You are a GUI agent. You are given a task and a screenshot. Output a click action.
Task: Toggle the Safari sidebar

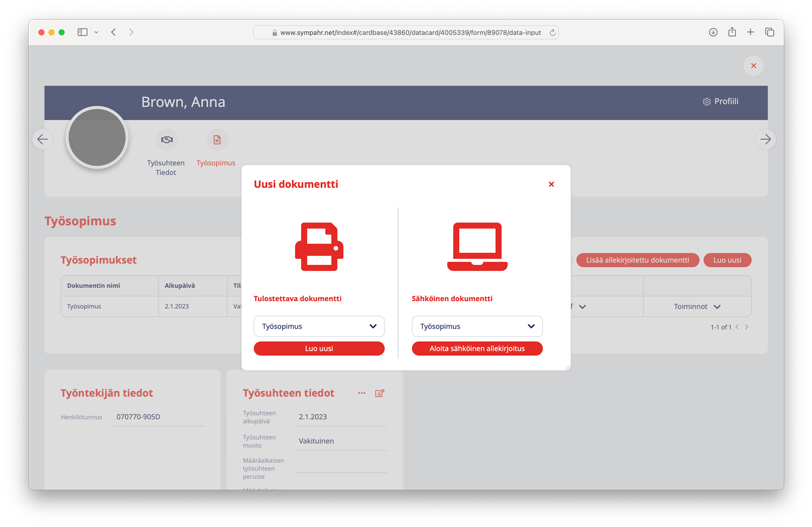pyautogui.click(x=82, y=32)
